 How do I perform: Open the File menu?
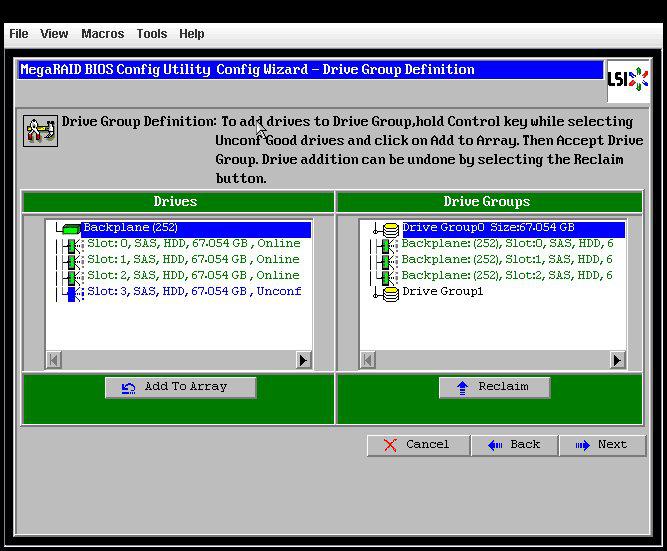click(18, 33)
